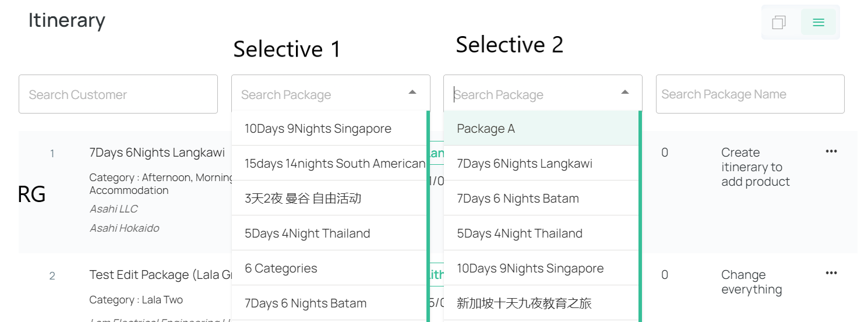The width and height of the screenshot is (868, 322).
Task: Pick 5Days 4Night Thailand in Selective 1
Action: 329,233
